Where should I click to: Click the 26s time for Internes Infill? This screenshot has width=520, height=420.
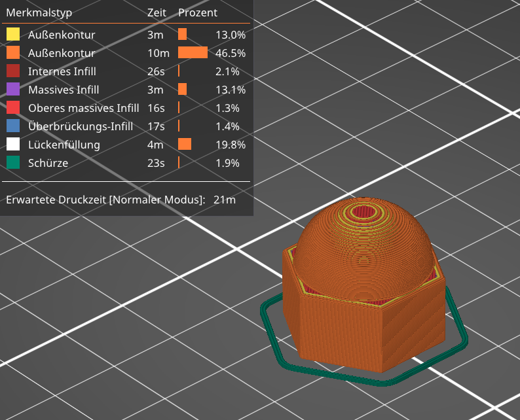tap(156, 71)
